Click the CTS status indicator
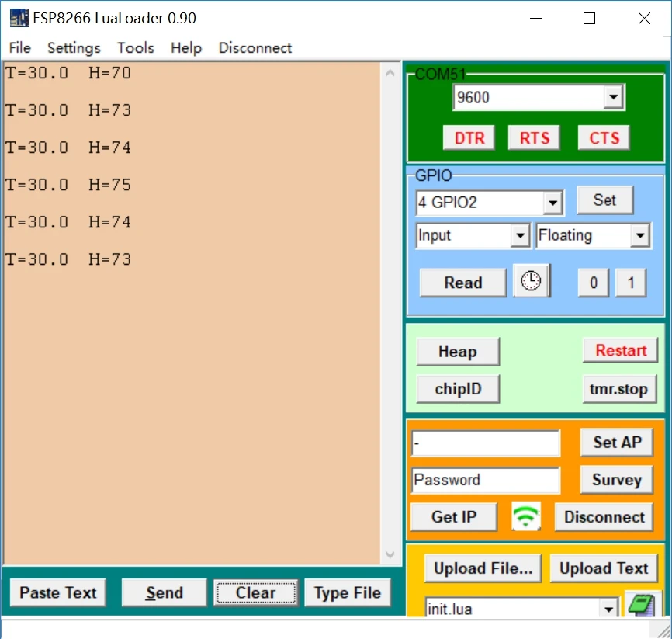672x639 pixels. click(604, 138)
